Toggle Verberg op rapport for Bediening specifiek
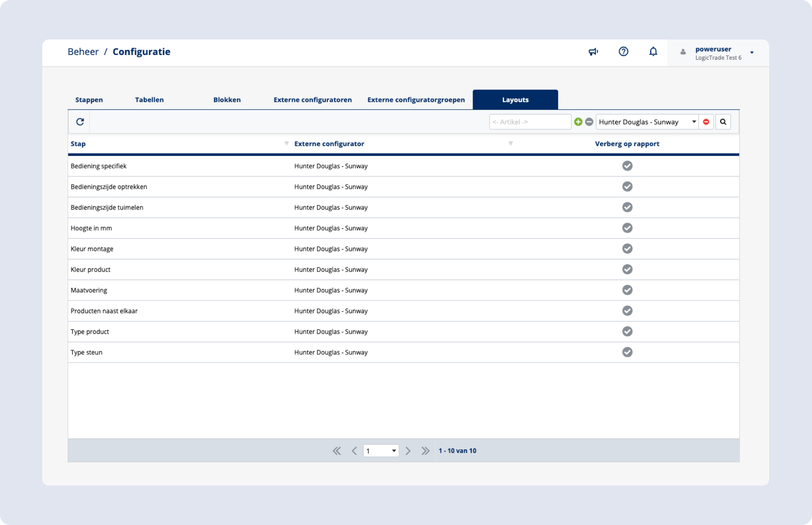Screen dimensions: 812x525 click(627, 166)
